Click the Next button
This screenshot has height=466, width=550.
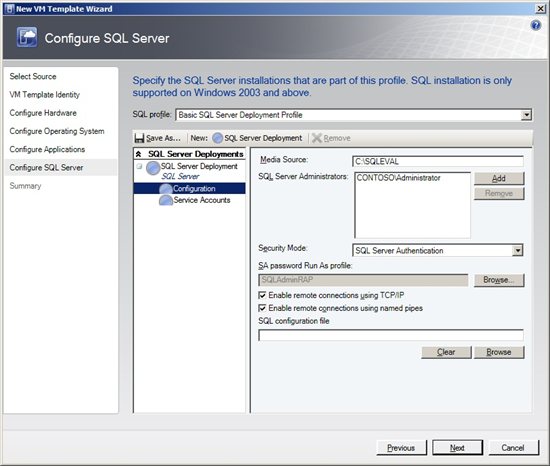pos(457,448)
